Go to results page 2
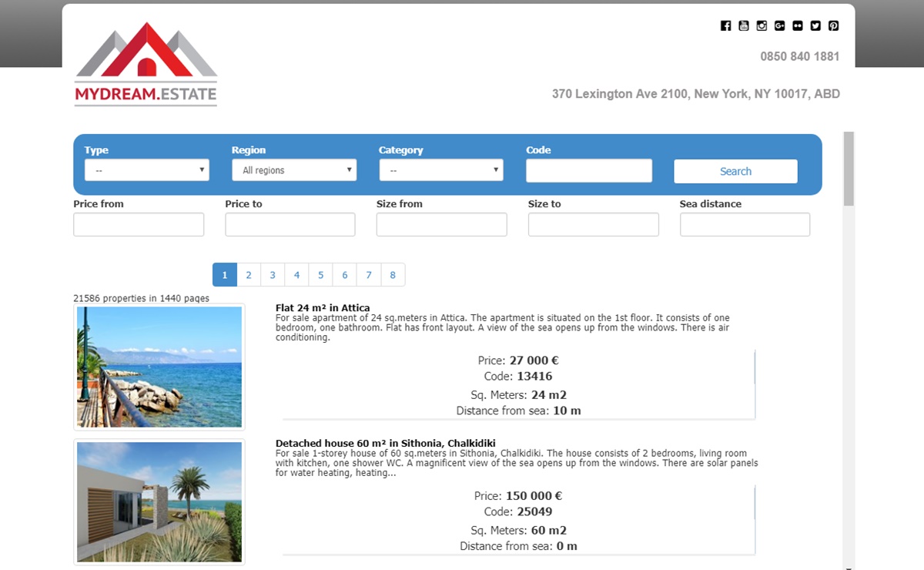This screenshot has height=570, width=924. 249,275
